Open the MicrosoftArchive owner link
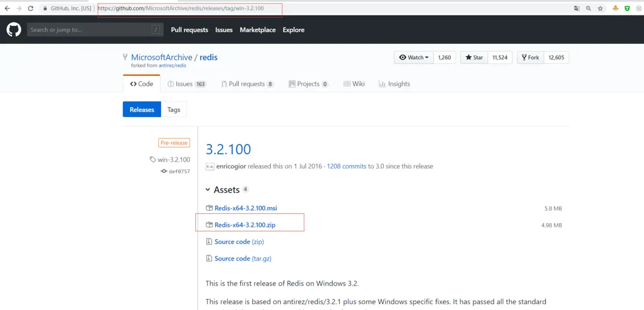 [162, 57]
